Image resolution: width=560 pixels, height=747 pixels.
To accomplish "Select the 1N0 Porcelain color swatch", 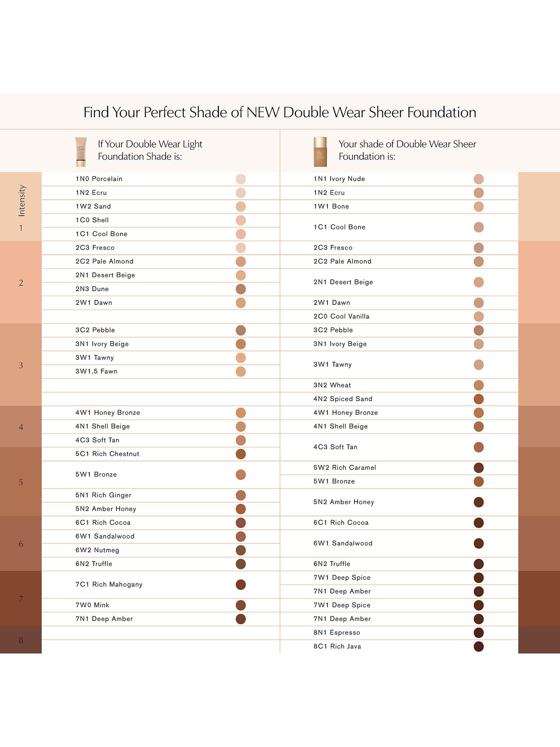I will (x=241, y=179).
